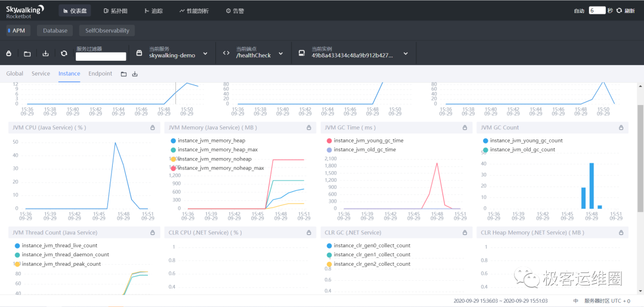Select the APM dashboard button
644x307 pixels.
pyautogui.click(x=17, y=30)
